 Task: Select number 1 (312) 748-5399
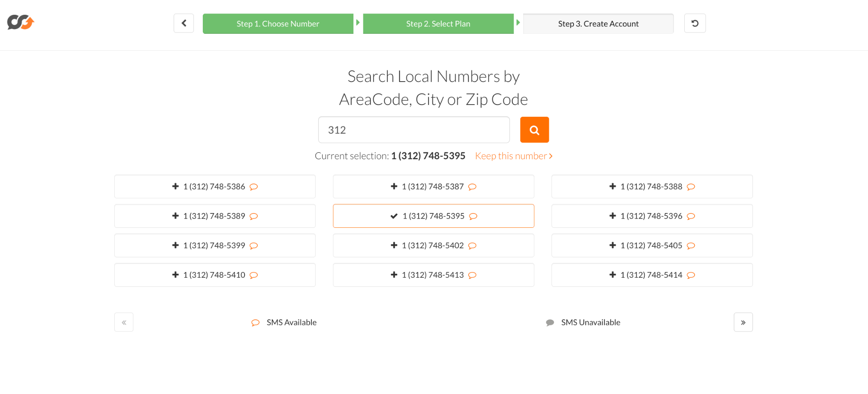[215, 246]
